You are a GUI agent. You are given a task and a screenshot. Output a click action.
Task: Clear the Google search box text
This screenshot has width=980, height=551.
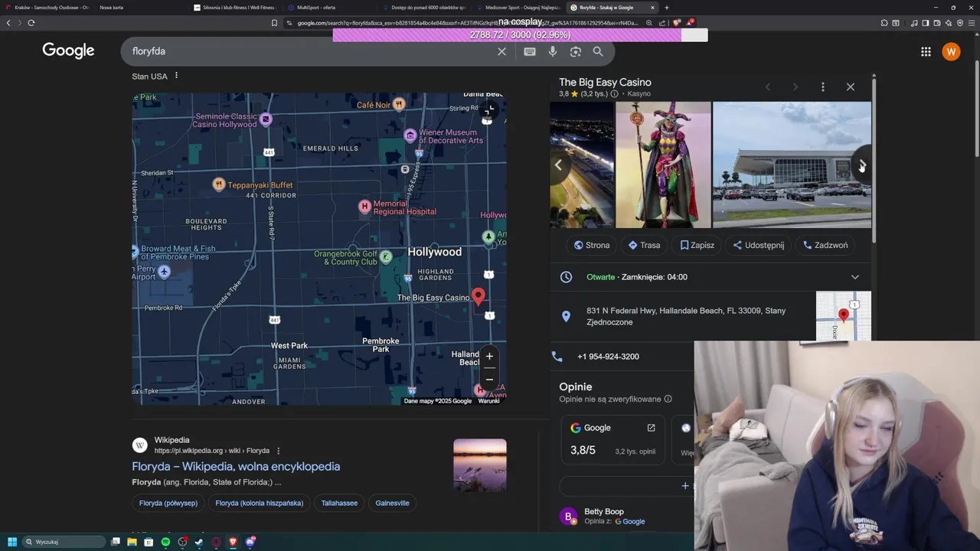point(501,51)
